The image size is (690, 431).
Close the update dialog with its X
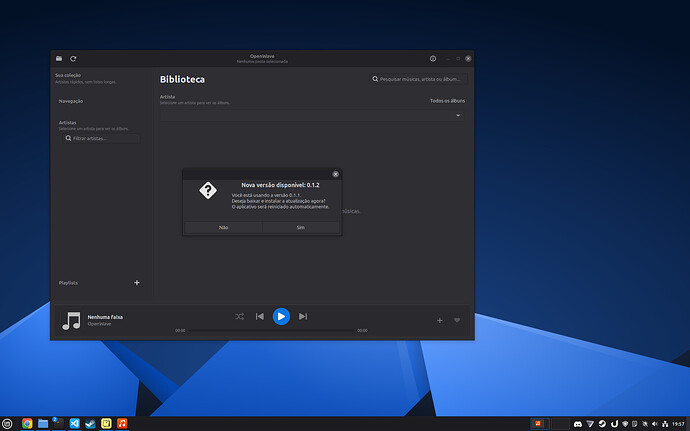pyautogui.click(x=335, y=174)
